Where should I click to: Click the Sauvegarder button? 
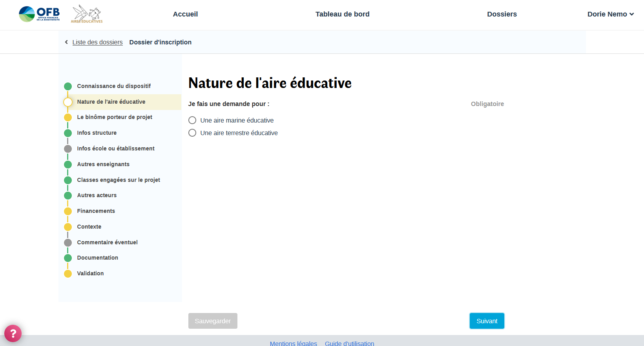point(213,321)
